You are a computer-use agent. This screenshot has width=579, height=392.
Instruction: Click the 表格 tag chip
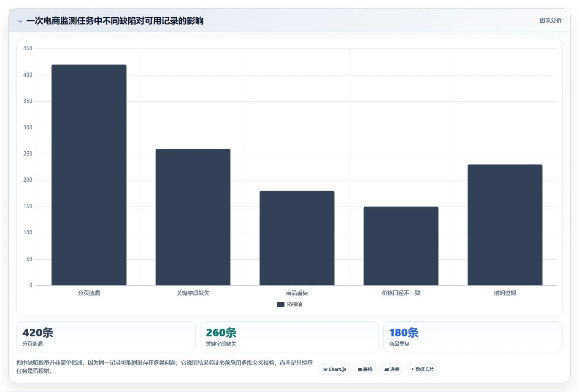(x=365, y=369)
